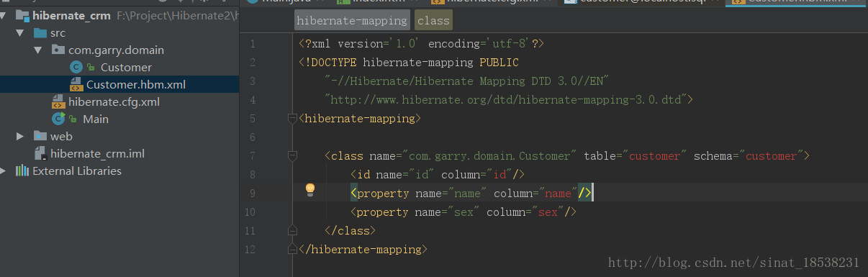Click the property name="sex" line
This screenshot has width=868, height=277.
464,212
